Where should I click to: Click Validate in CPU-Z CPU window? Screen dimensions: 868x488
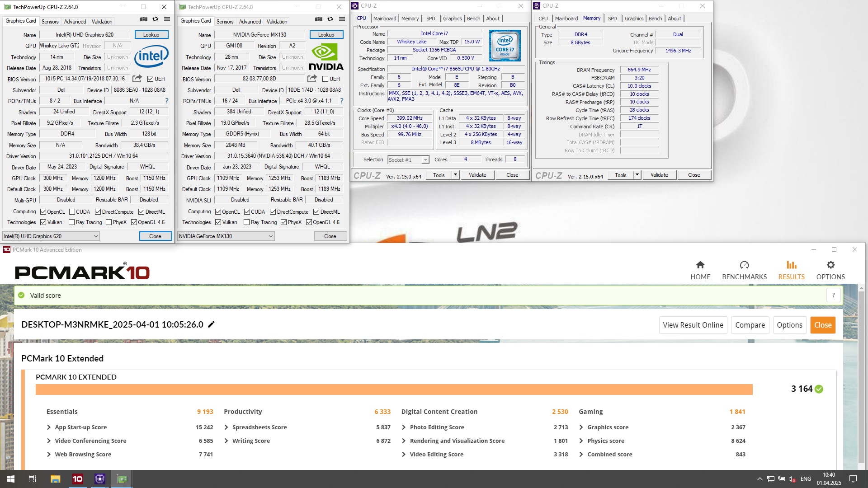pyautogui.click(x=477, y=175)
